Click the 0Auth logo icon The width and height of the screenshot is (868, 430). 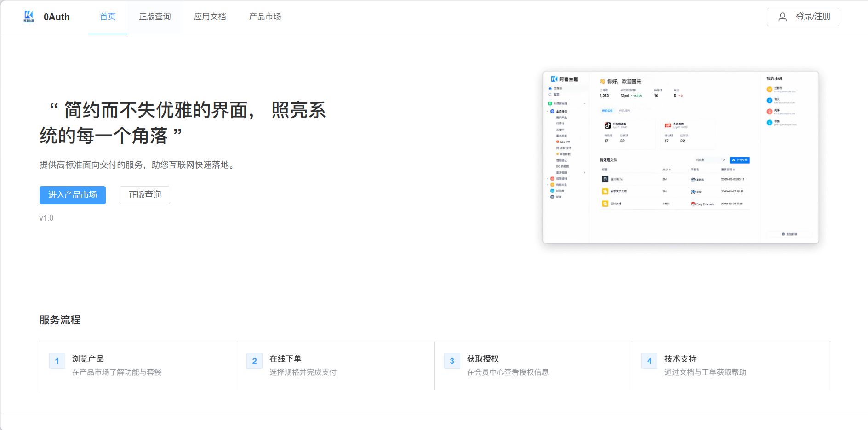29,17
